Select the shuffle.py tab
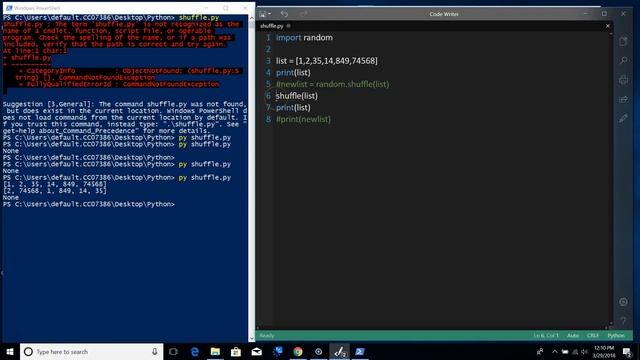The image size is (640, 360). (272, 26)
